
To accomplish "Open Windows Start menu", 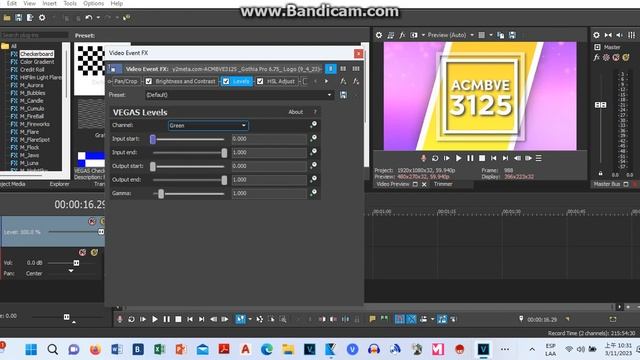I will [31, 349].
